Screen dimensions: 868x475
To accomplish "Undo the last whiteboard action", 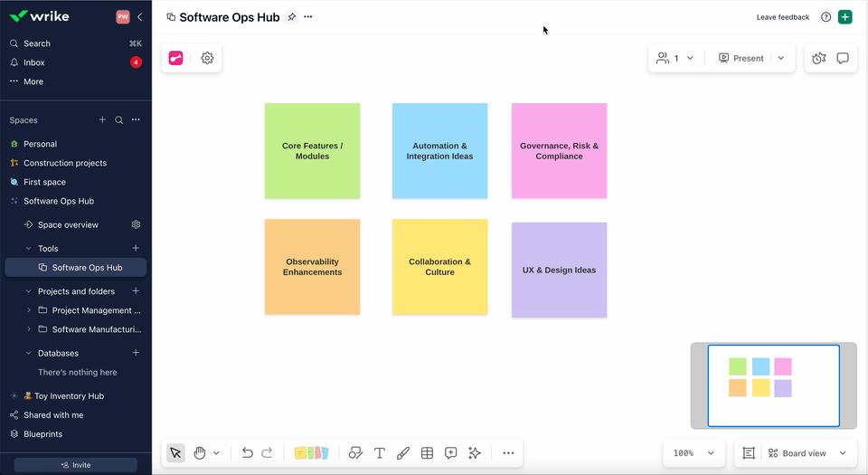I will (247, 453).
